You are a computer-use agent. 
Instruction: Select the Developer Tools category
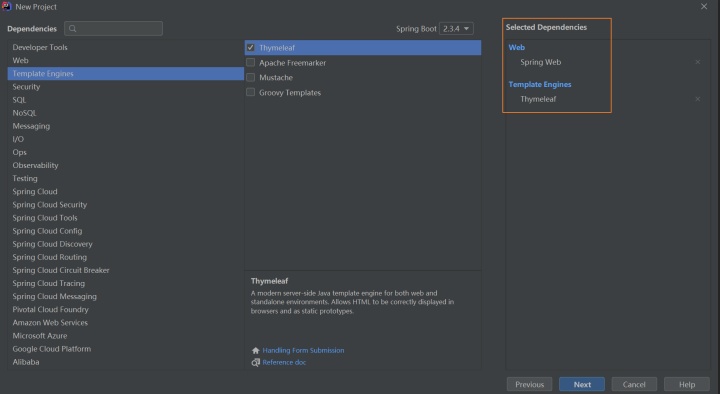coord(126,47)
